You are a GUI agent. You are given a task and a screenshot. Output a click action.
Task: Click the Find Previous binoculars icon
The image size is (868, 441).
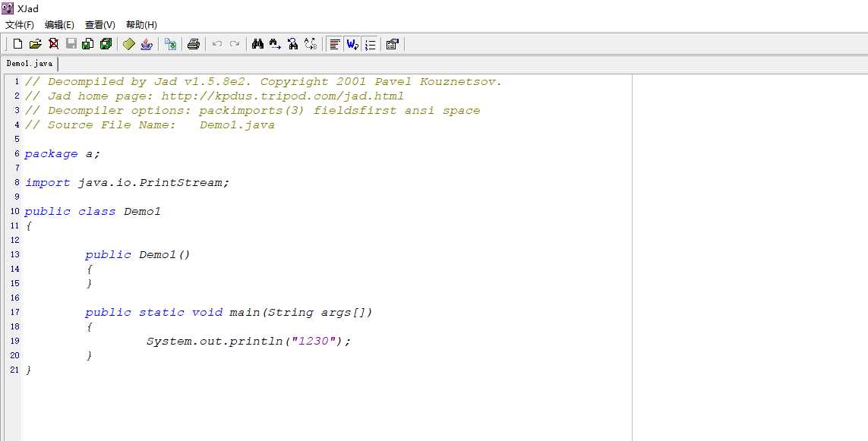293,44
